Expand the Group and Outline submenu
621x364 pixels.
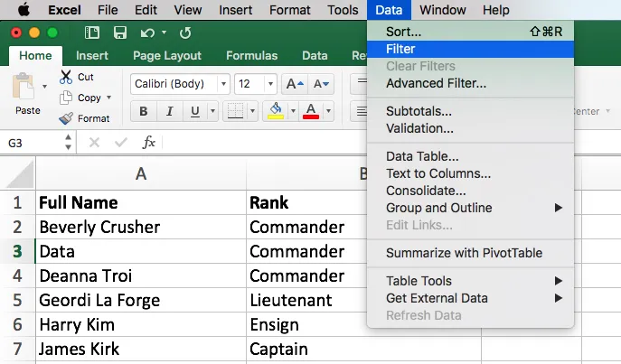point(471,208)
